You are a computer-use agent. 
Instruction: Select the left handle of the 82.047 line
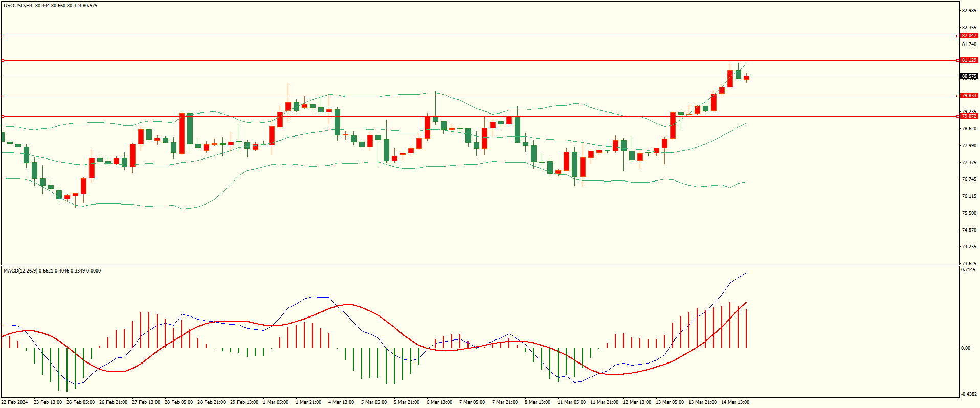click(3, 36)
